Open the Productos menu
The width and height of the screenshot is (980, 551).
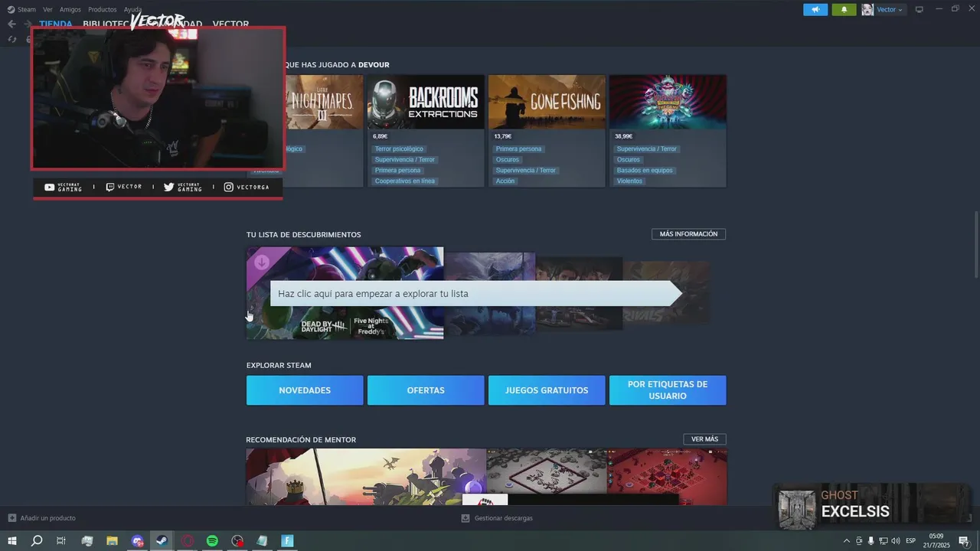pyautogui.click(x=103, y=9)
